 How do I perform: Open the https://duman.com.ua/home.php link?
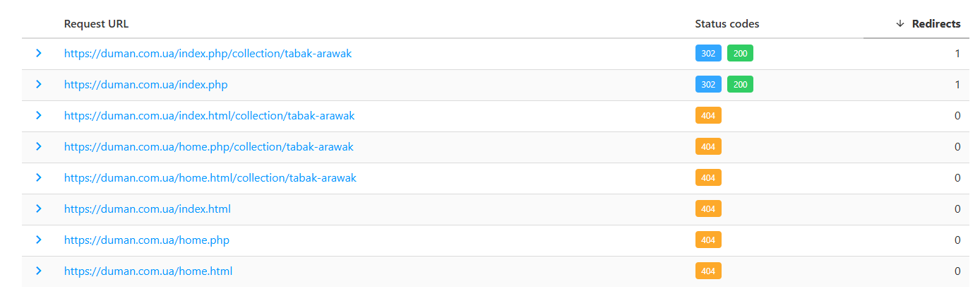[x=147, y=240]
